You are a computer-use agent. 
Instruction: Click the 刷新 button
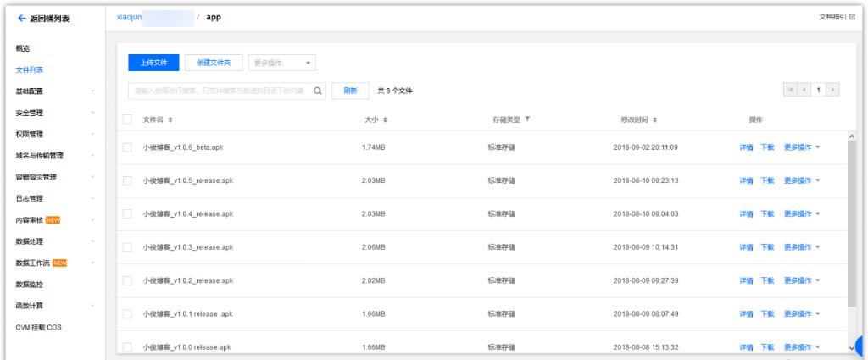pyautogui.click(x=350, y=91)
